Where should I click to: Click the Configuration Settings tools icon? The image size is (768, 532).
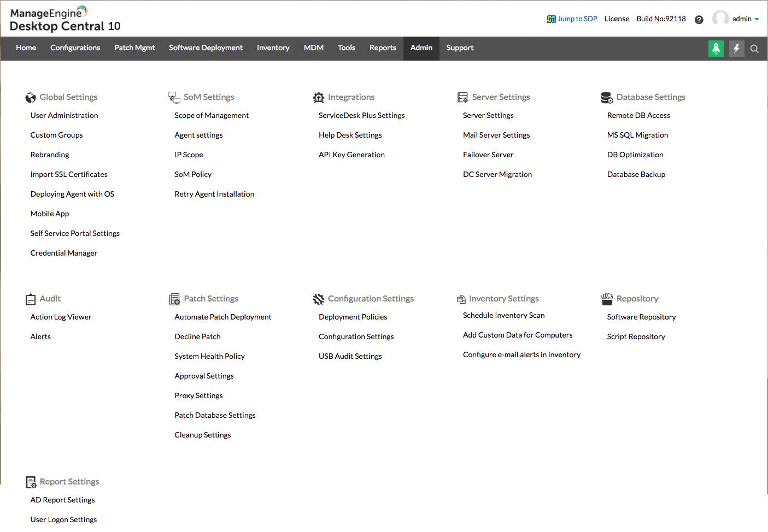(x=319, y=299)
